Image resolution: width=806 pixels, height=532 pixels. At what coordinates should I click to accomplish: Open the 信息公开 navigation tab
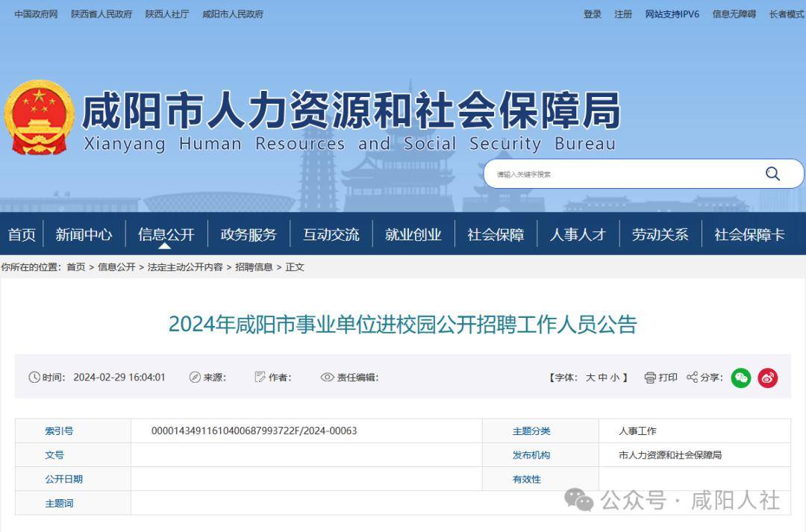pyautogui.click(x=167, y=234)
